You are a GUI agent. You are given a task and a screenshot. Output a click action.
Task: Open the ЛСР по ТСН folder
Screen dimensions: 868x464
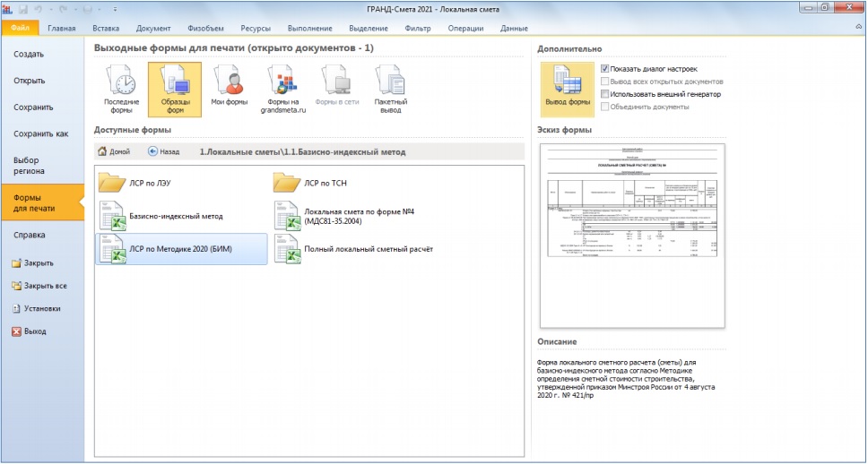point(309,183)
